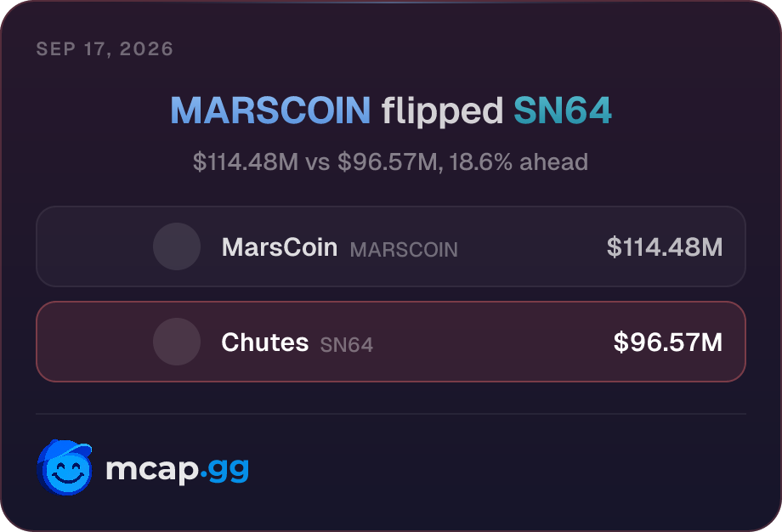The width and height of the screenshot is (782, 532).
Task: Select the blue MARSCOIN headline word
Action: coord(270,110)
